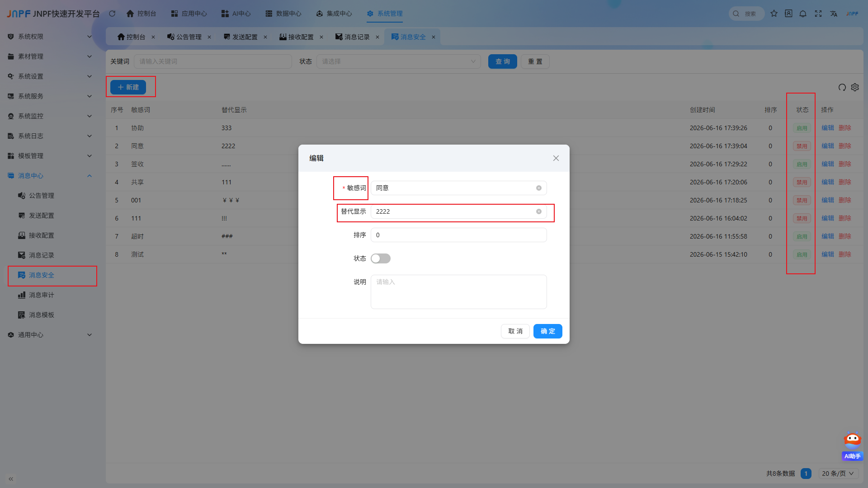Close the 公告管理 tab

click(209, 37)
